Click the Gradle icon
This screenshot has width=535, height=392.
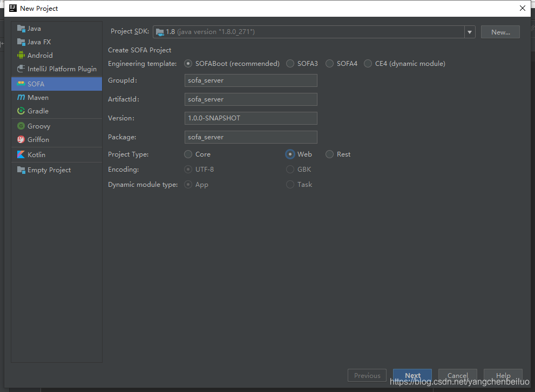[x=21, y=111]
